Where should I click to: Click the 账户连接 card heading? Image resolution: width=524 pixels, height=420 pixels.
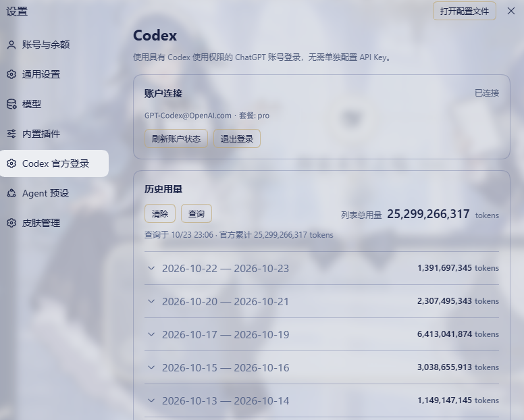163,94
